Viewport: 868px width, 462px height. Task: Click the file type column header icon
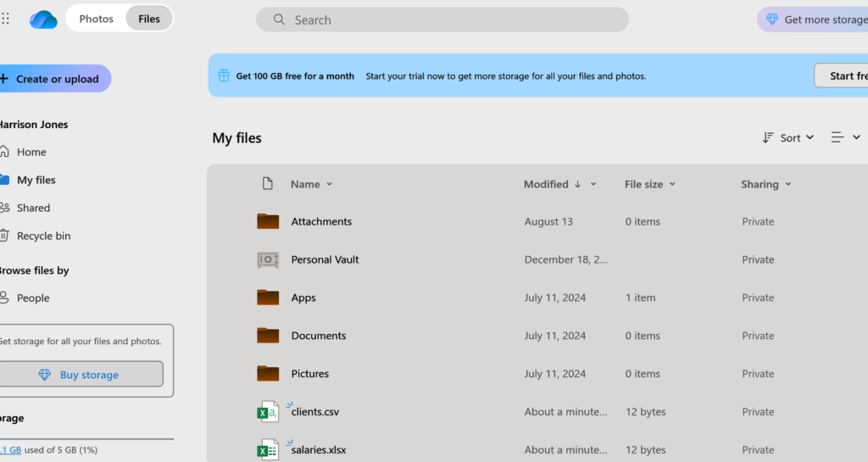click(268, 184)
